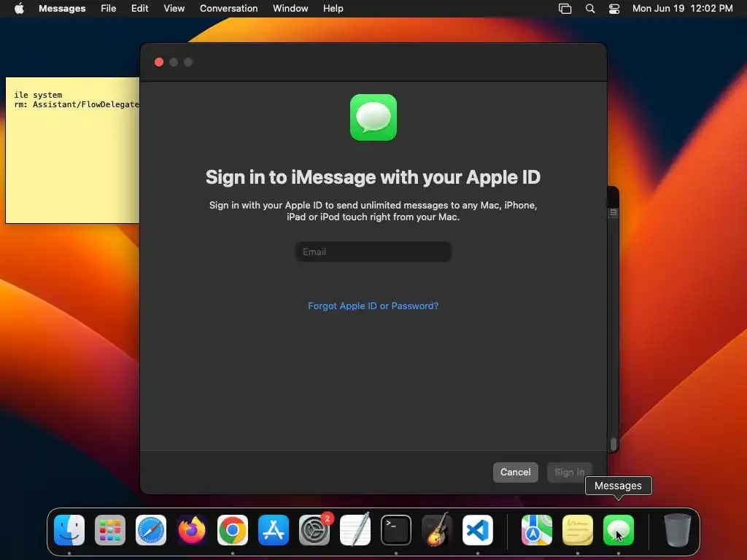Click the date and time in menu bar
This screenshot has width=747, height=560.
(x=682, y=9)
